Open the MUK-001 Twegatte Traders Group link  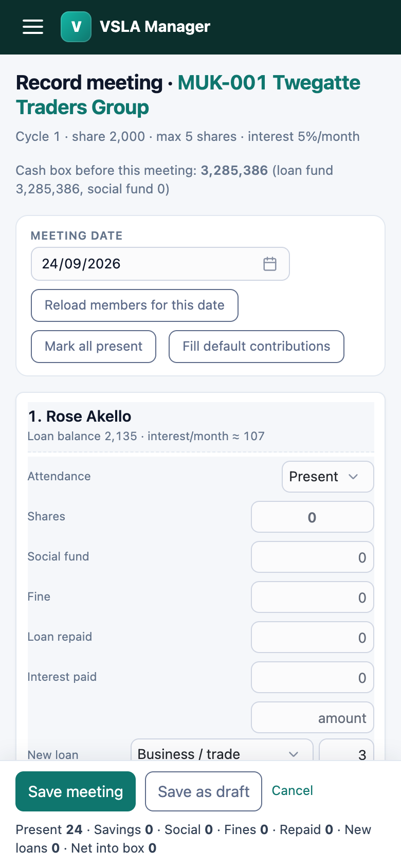click(x=188, y=95)
